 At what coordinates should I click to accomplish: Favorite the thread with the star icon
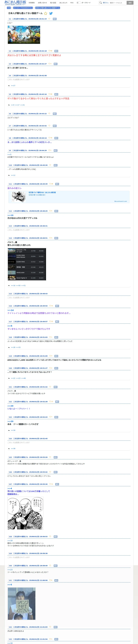[46, 14]
